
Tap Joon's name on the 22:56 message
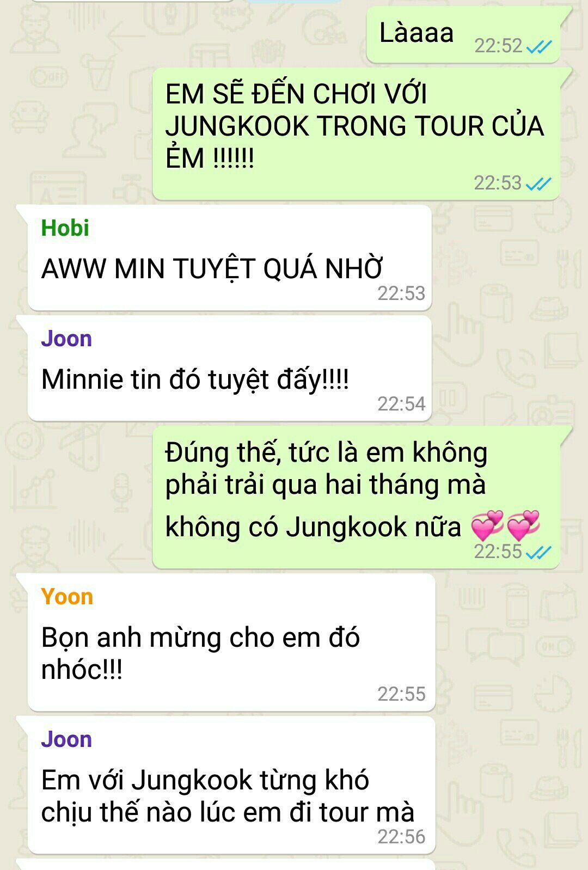[x=66, y=739]
